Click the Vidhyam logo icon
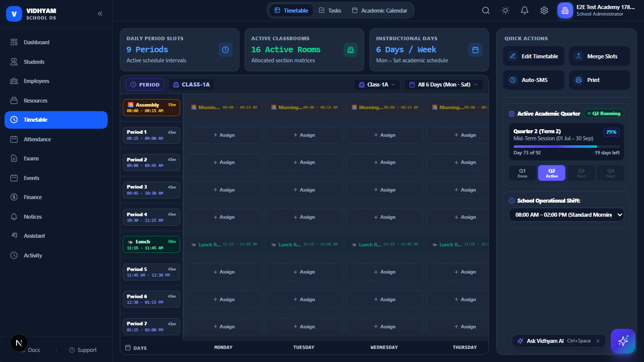The height and width of the screenshot is (362, 644). (x=14, y=14)
